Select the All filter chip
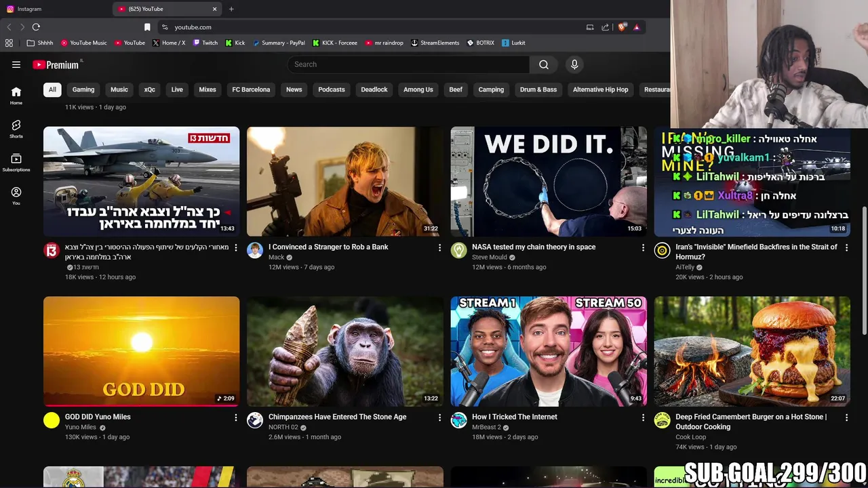Image resolution: width=868 pixels, height=488 pixels. [52, 89]
